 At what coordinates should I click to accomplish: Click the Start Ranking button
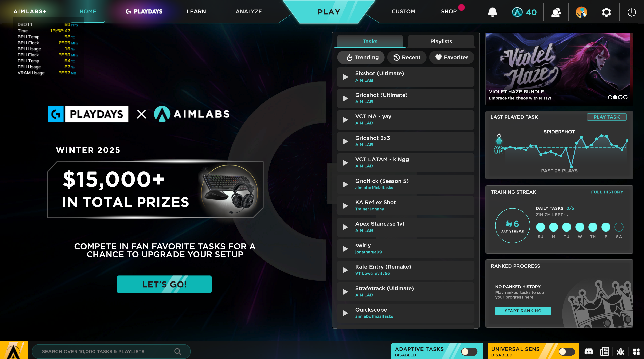523,311
